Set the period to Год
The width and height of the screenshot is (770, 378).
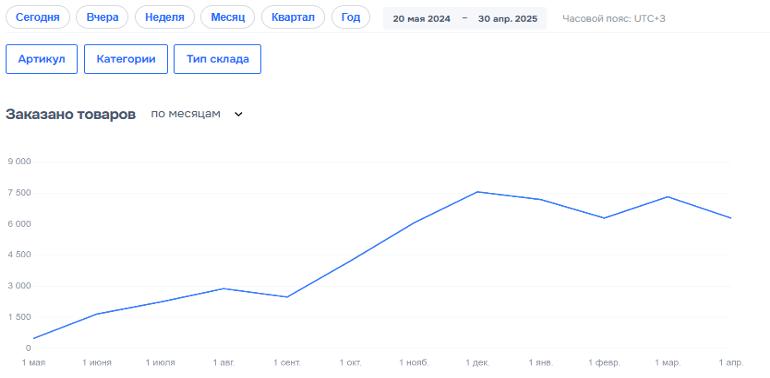[351, 18]
